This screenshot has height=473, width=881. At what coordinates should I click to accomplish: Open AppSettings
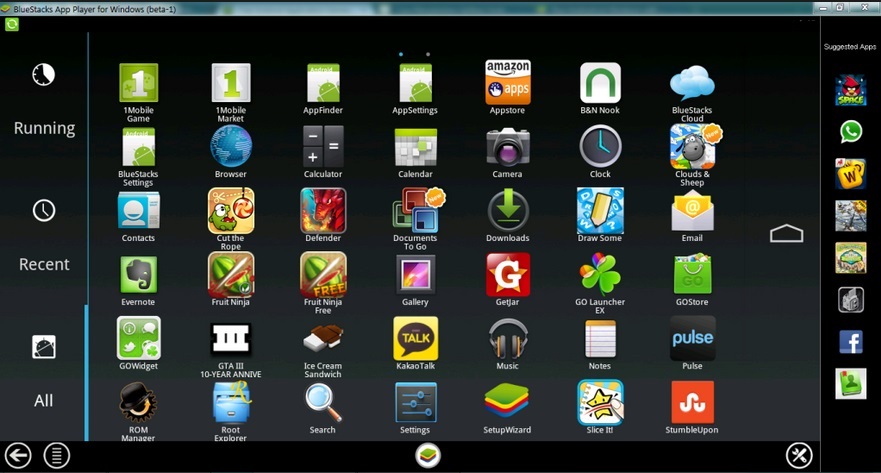click(415, 83)
